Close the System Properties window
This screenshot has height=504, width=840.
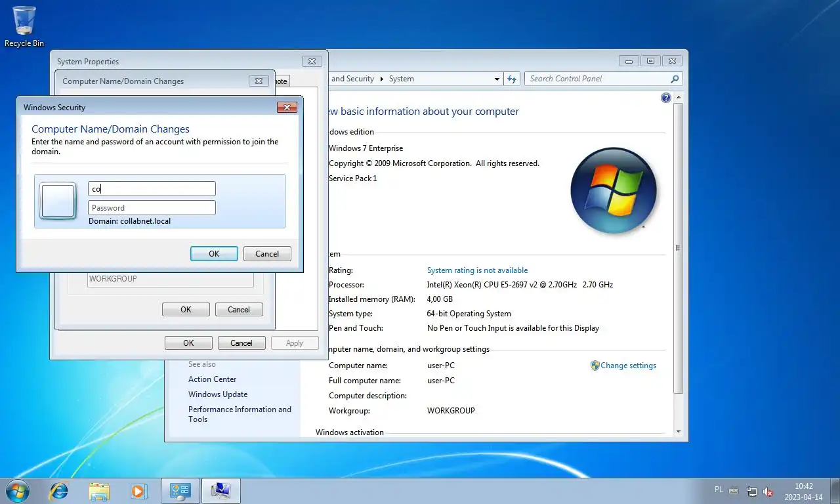(312, 61)
